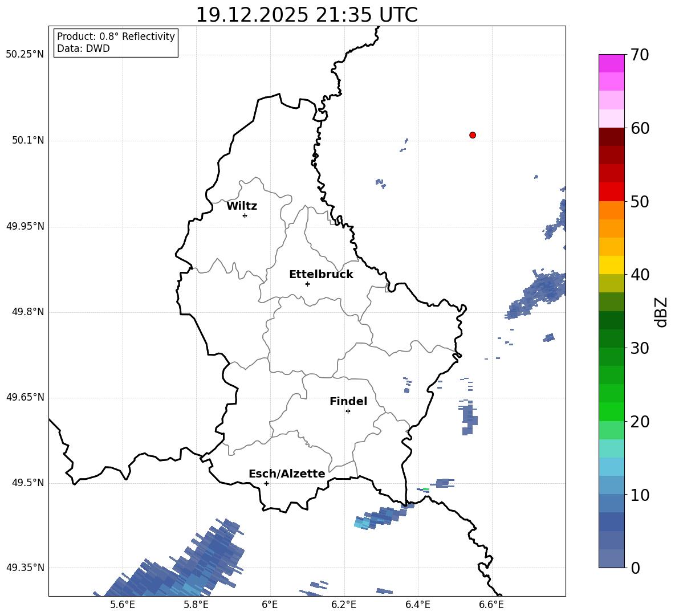The width and height of the screenshot is (675, 616).
Task: Click the 30 tick label on colorbar
Action: (x=640, y=348)
